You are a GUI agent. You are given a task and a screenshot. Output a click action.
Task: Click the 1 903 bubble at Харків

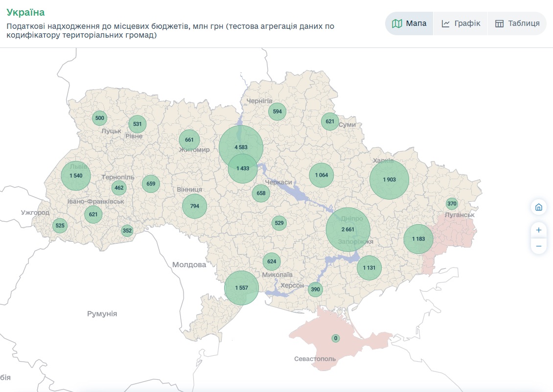[390, 180]
